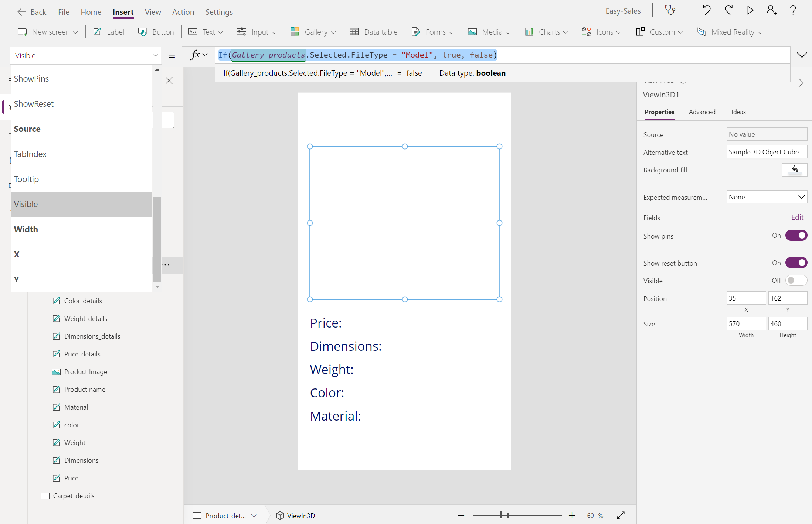812x524 pixels.
Task: Click the Alternative text input field
Action: tap(767, 152)
